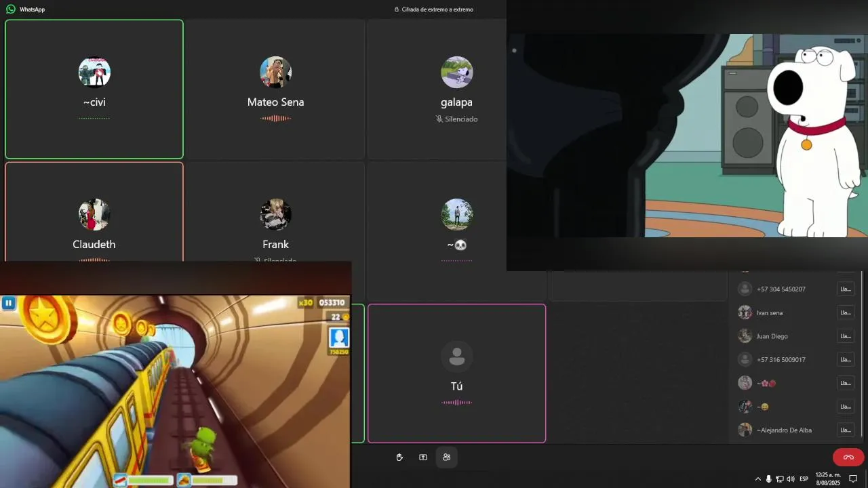Click the '~Alejandro De Alba' contact name
Viewport: 868px width, 488px height.
tap(784, 430)
